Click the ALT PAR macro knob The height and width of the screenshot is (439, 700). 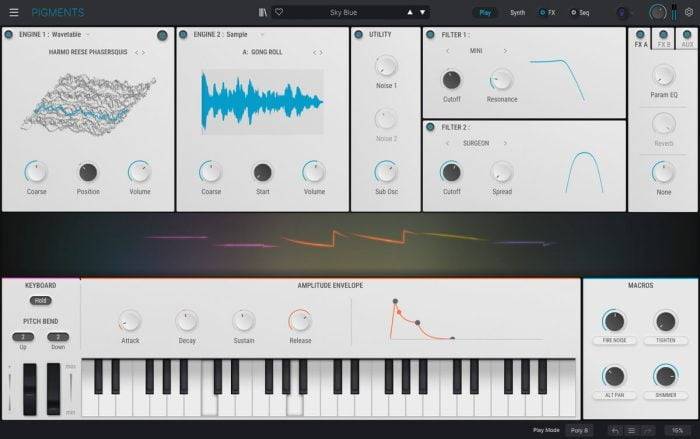[614, 376]
